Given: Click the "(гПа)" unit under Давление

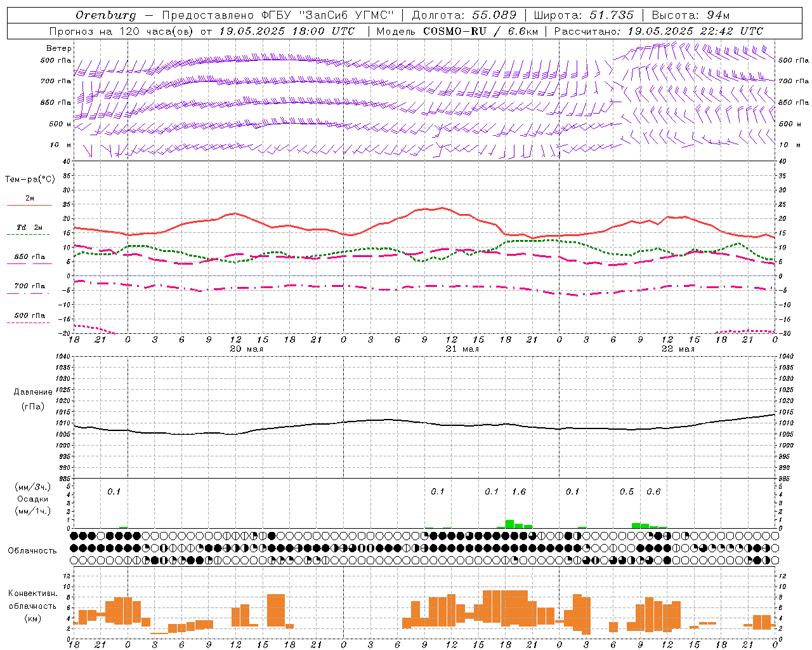Looking at the screenshot, I should (x=33, y=406).
